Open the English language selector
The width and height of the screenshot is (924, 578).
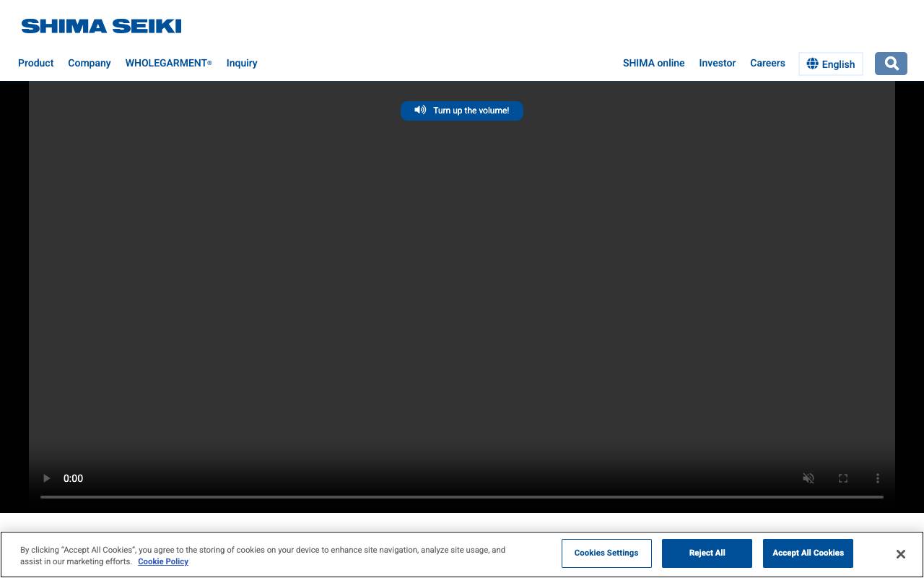[x=830, y=64]
